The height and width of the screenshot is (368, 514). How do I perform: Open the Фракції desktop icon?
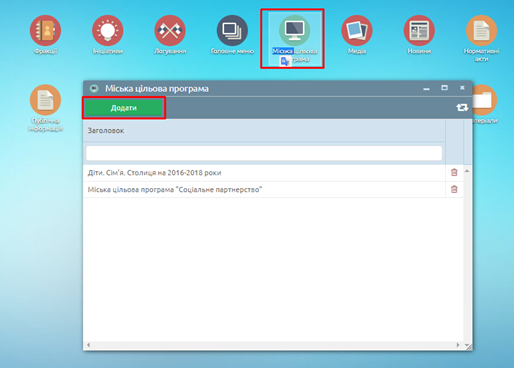[45, 31]
